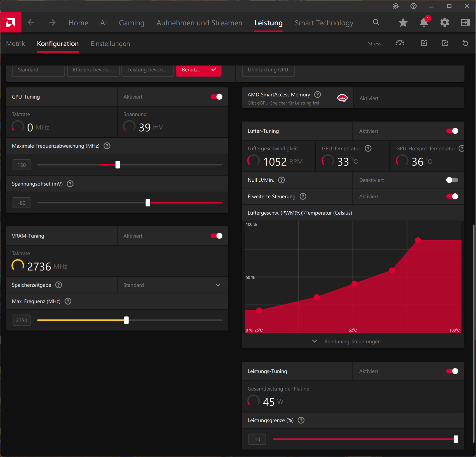Click the export profile icon
476x457 pixels.
(445, 43)
